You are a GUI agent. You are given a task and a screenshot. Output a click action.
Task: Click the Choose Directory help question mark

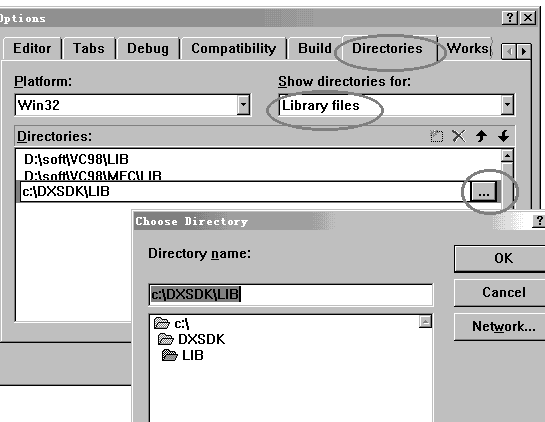tap(539, 221)
